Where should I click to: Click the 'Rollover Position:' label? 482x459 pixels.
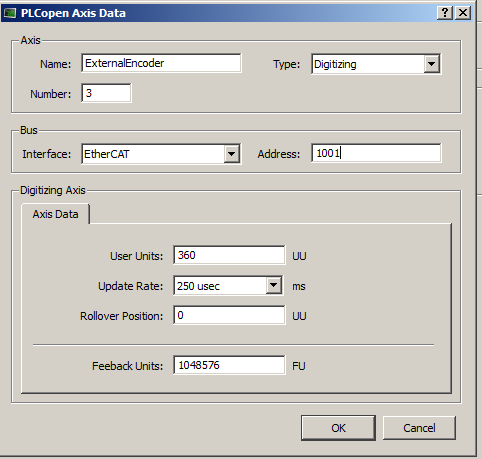[x=122, y=316]
